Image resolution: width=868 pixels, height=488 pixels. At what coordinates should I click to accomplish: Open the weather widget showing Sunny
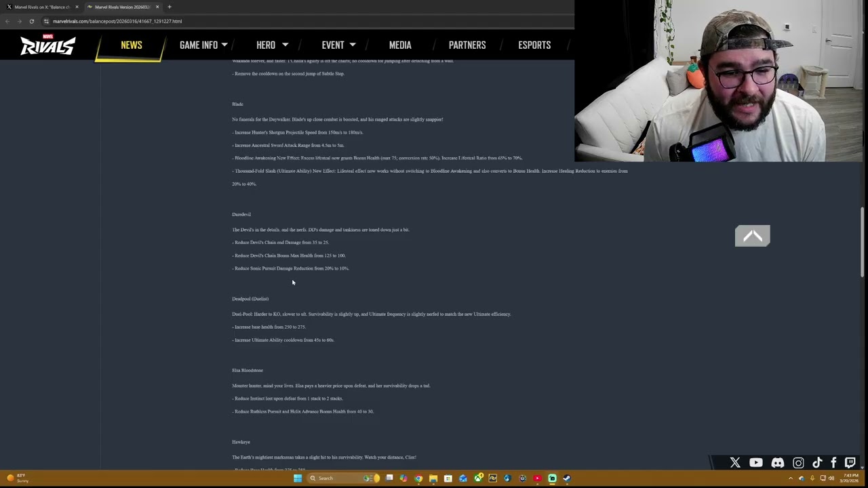pos(16,479)
